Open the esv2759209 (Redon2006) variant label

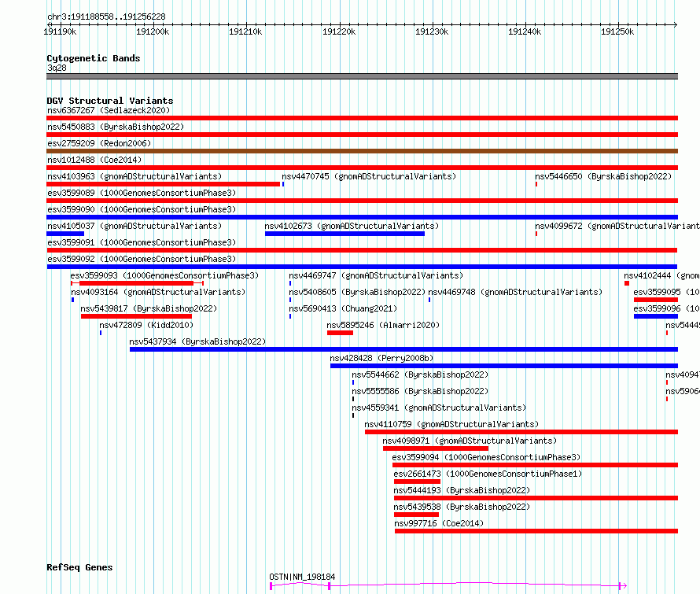(99, 143)
